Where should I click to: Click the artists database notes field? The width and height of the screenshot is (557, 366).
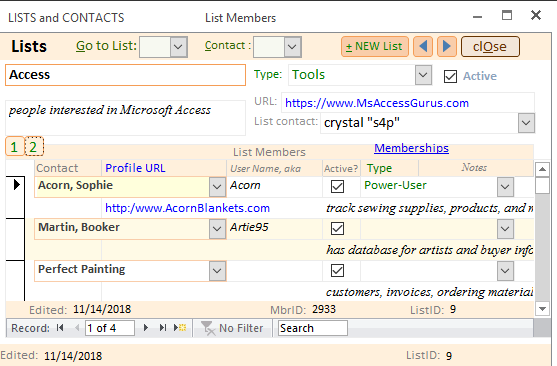(429, 250)
